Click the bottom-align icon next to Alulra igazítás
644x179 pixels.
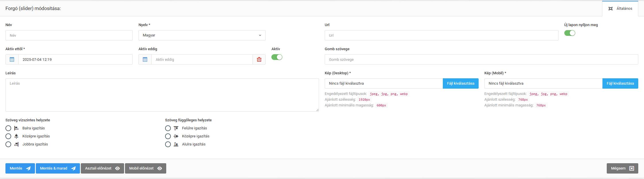pyautogui.click(x=176, y=144)
